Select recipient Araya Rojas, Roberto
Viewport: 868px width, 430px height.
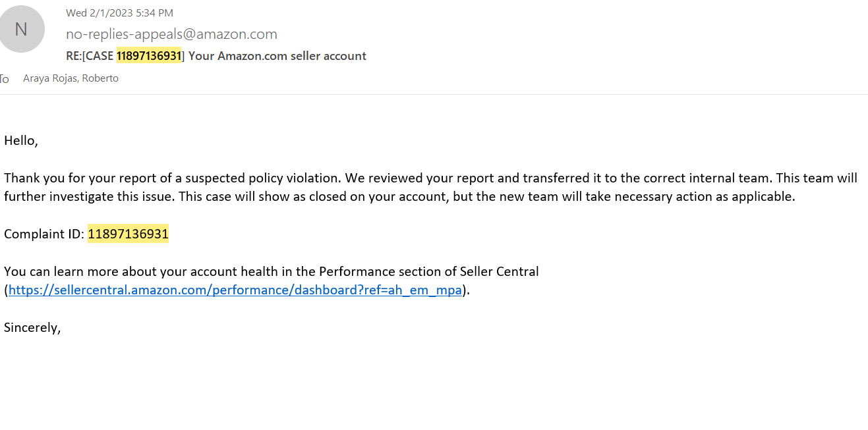(71, 78)
